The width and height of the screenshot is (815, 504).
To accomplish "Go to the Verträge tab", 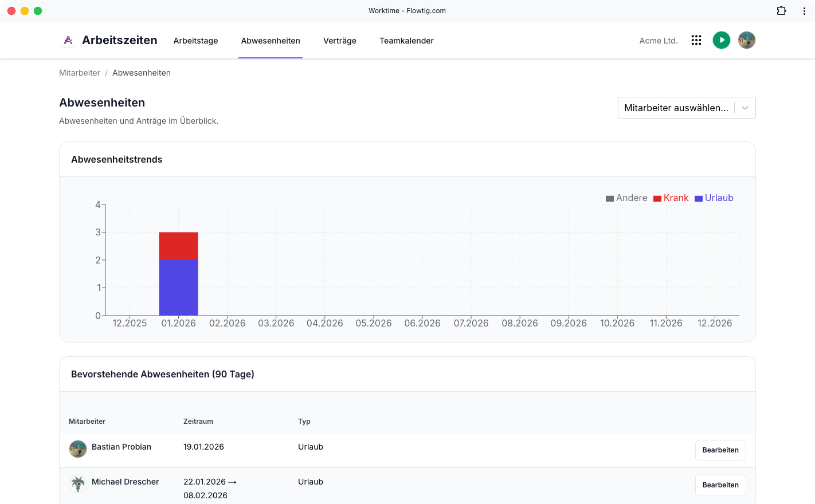I will [x=340, y=41].
